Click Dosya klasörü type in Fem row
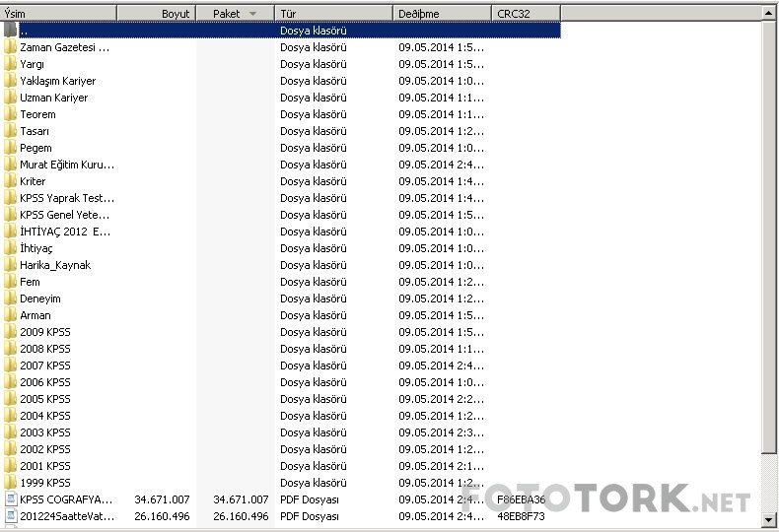The width and height of the screenshot is (779, 532). pos(314,282)
